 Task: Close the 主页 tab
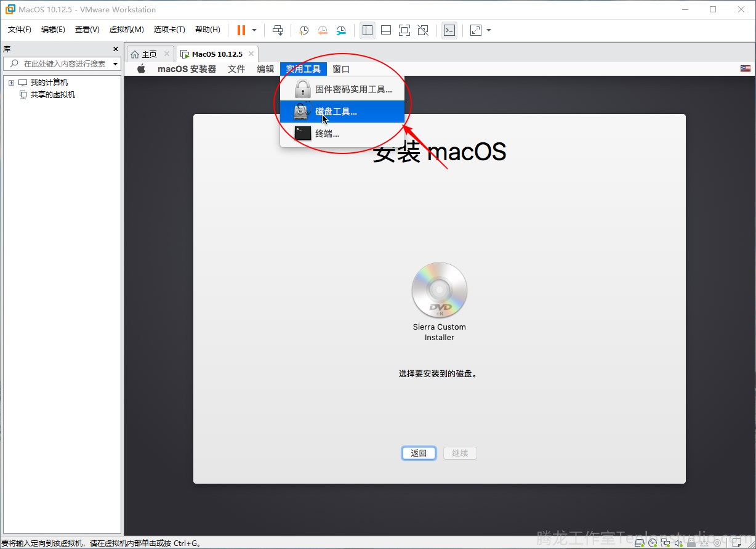coord(166,54)
